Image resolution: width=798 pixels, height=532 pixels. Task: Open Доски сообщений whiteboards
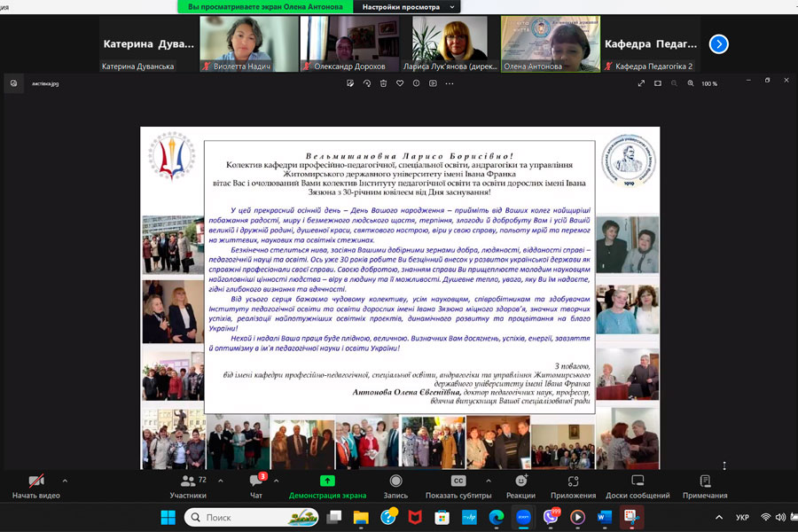[x=638, y=487]
